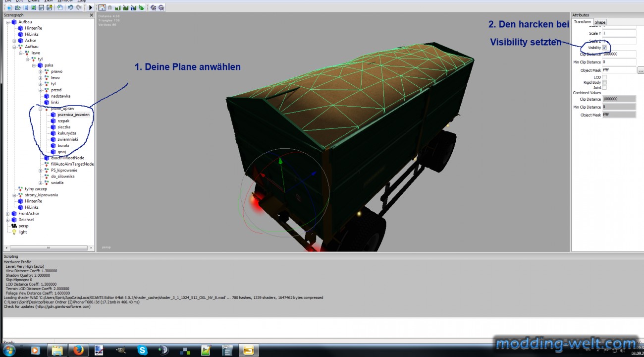Switch to GIANTS Editor taskbar button

[x=248, y=350]
